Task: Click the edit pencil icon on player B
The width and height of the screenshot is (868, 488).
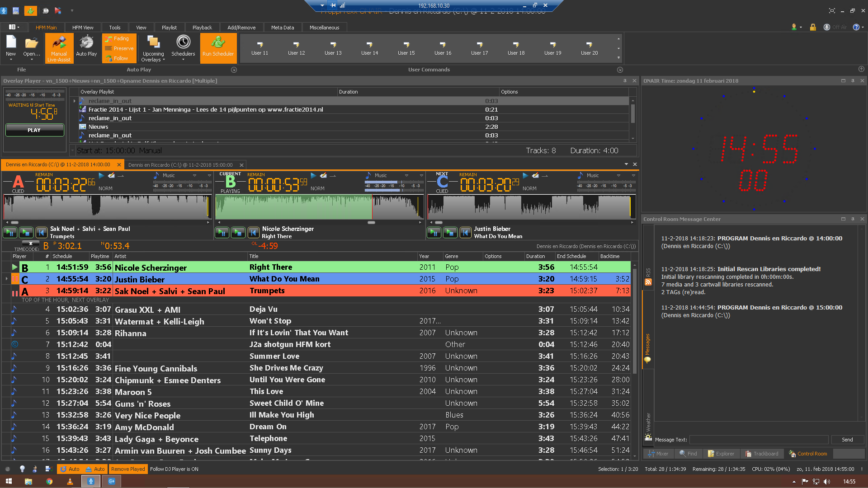Action: tap(323, 175)
